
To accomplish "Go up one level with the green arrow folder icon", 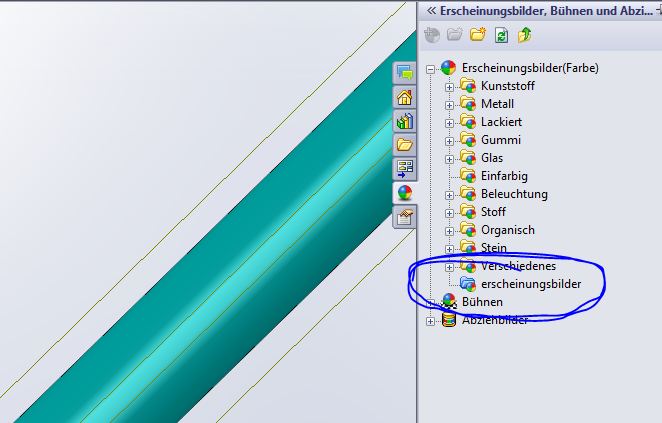I will [524, 35].
